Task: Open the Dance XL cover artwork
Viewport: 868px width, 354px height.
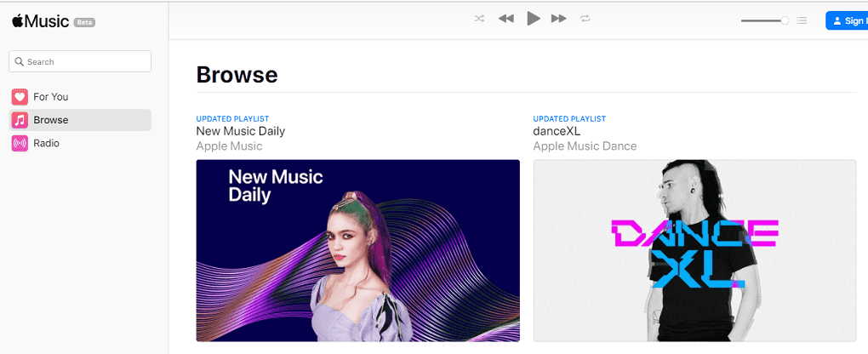Action: [694, 250]
